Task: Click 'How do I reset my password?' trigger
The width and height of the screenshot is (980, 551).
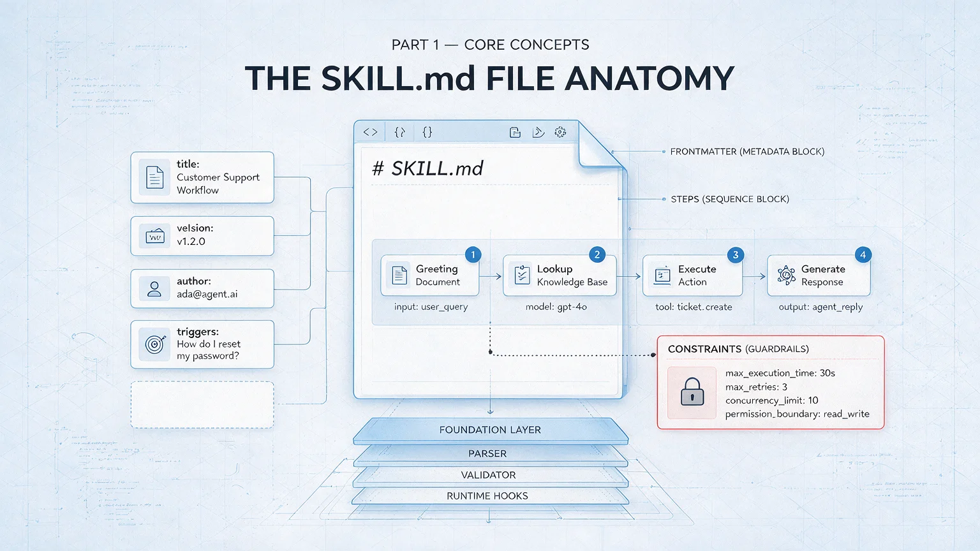Action: (x=209, y=350)
